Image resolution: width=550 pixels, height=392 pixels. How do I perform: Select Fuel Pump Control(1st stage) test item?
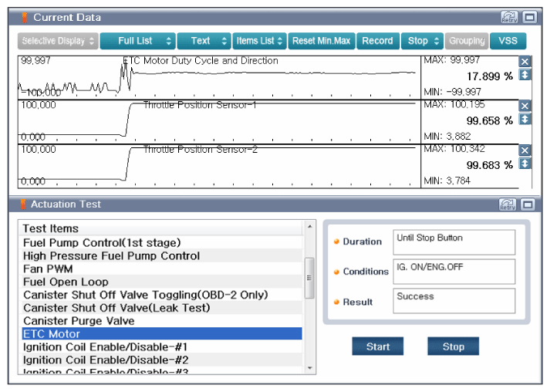162,242
